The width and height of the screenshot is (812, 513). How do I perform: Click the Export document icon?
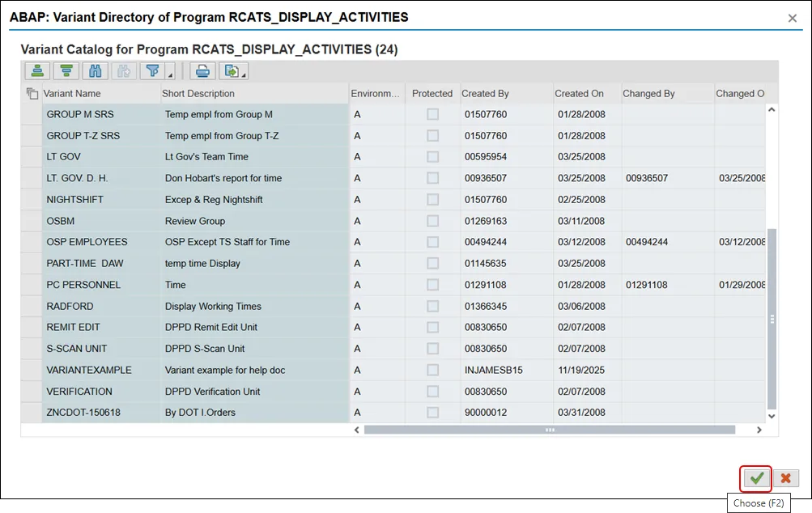[x=231, y=71]
